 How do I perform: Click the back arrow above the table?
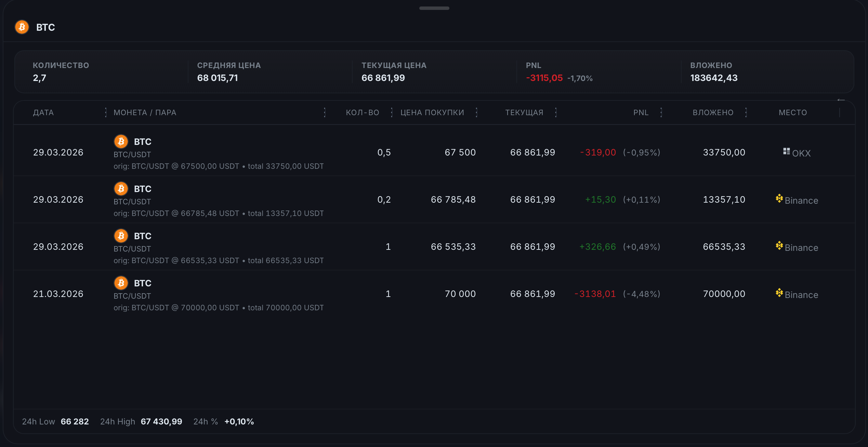pos(841,100)
